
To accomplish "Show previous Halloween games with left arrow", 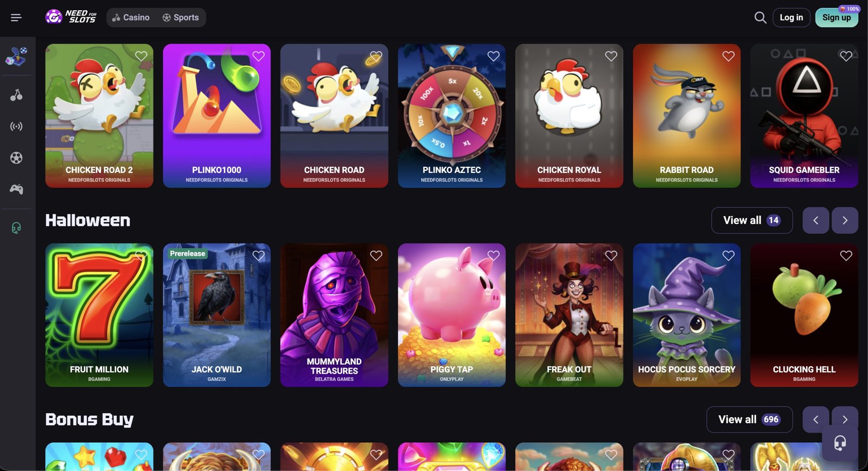I will tap(815, 220).
